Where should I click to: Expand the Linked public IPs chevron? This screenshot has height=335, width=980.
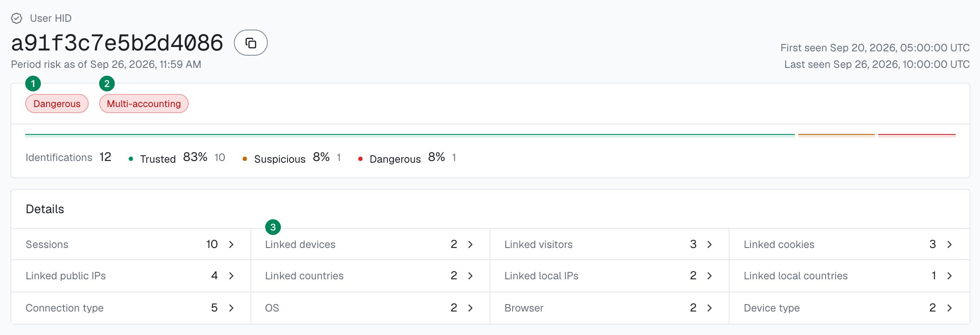click(231, 276)
